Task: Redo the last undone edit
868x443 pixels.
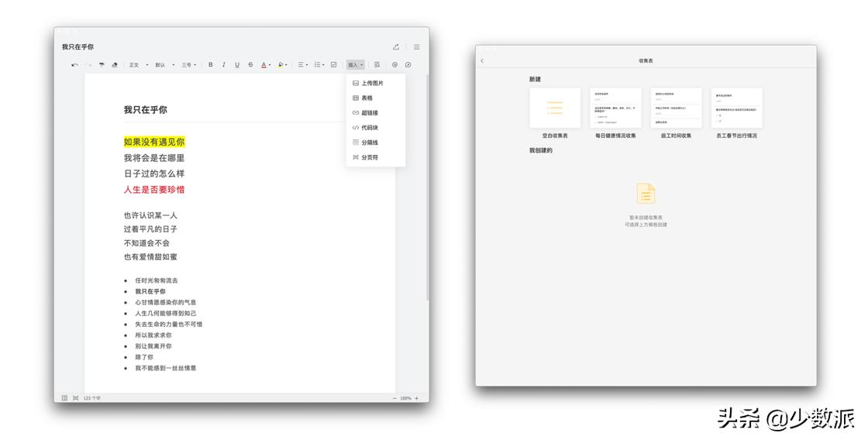Action: [x=88, y=65]
